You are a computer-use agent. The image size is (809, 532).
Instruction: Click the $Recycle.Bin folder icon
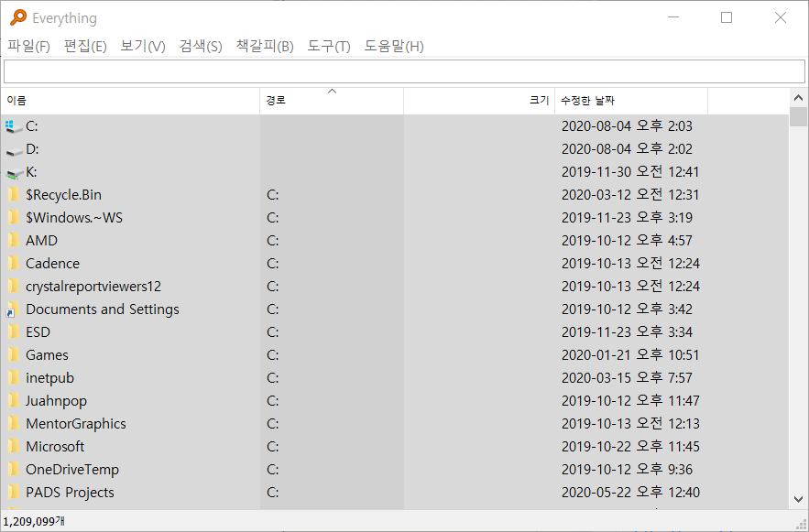tap(14, 195)
